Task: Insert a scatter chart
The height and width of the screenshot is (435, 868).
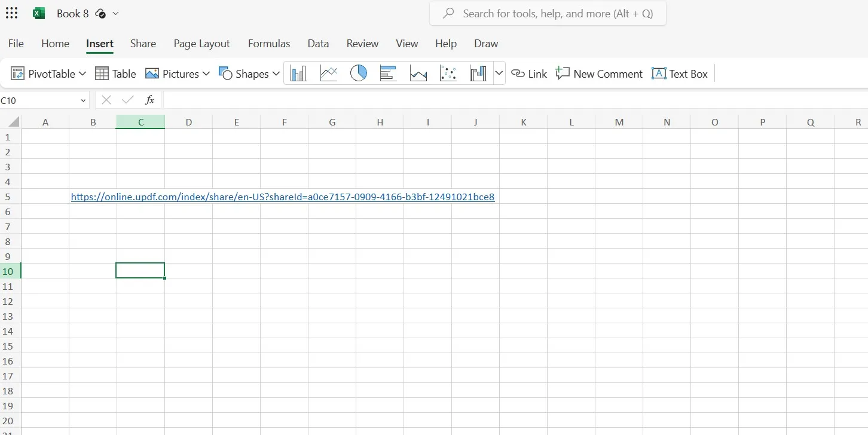Action: pyautogui.click(x=448, y=73)
